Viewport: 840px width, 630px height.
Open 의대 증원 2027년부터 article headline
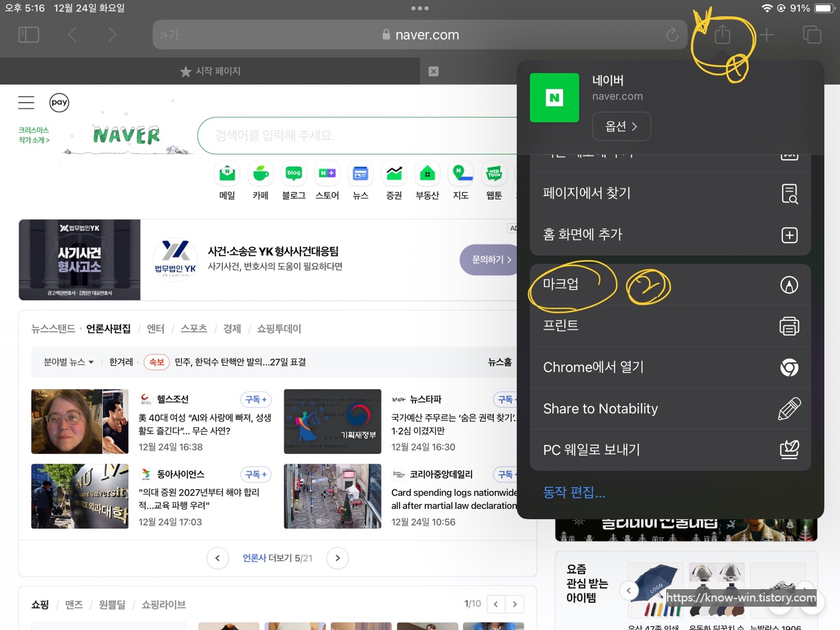click(199, 499)
